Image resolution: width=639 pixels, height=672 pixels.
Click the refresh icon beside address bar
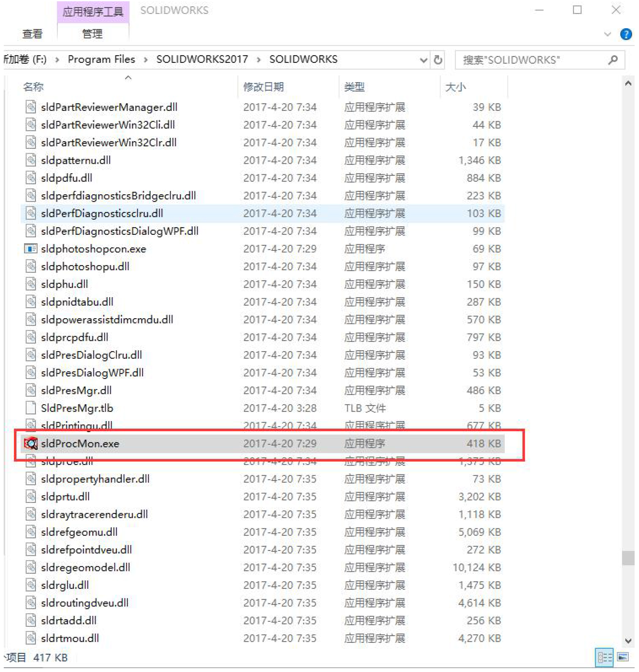tap(438, 59)
